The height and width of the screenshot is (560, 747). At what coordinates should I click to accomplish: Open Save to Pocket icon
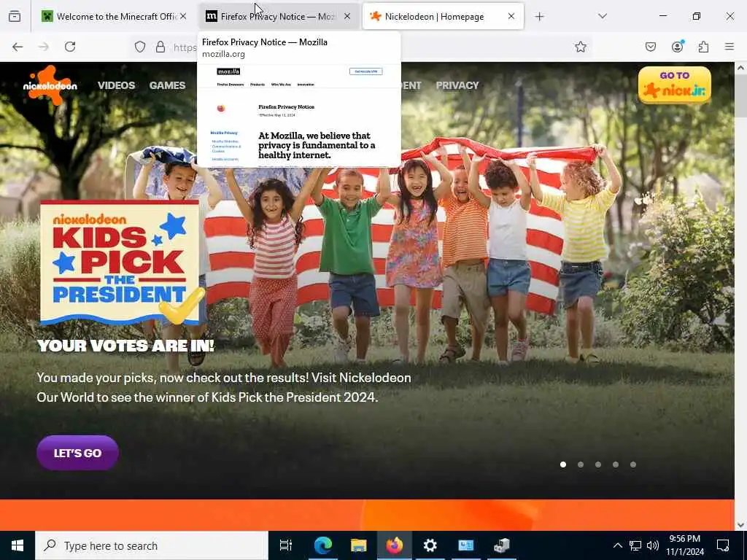[651, 47]
